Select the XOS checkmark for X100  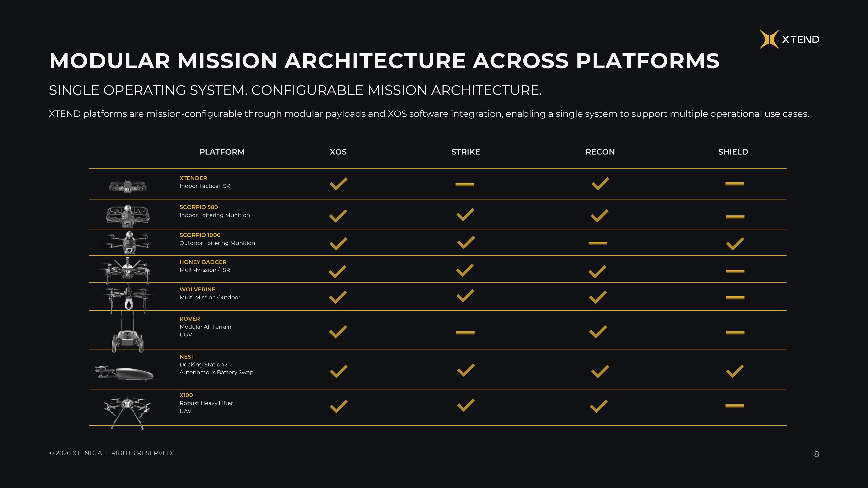tap(339, 407)
